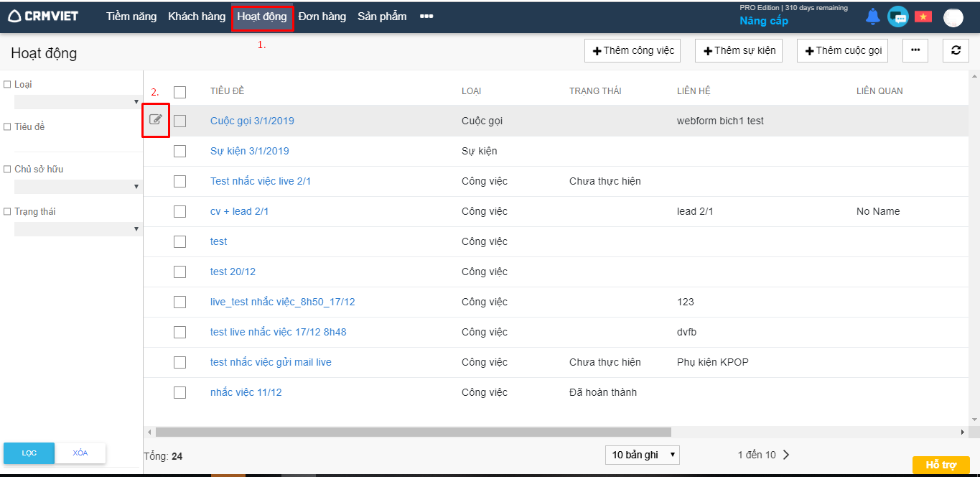Viewport: 980px width, 477px height.
Task: Open the Test nhắc việc live 2/1 link
Action: (261, 181)
